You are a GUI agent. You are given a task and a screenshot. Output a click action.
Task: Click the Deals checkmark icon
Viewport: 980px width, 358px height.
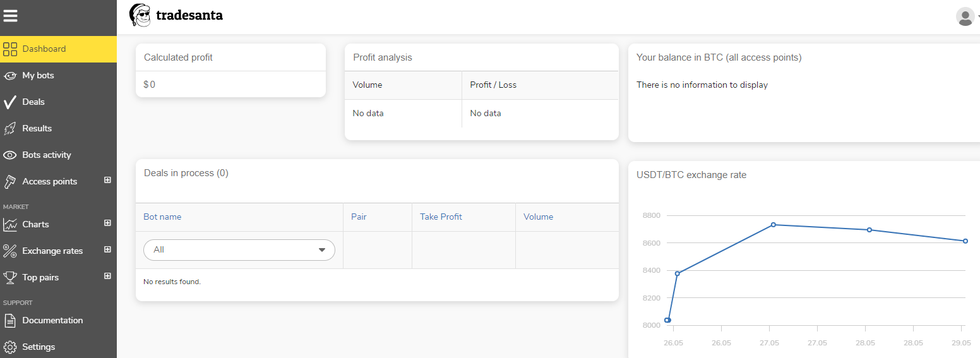pyautogui.click(x=10, y=102)
